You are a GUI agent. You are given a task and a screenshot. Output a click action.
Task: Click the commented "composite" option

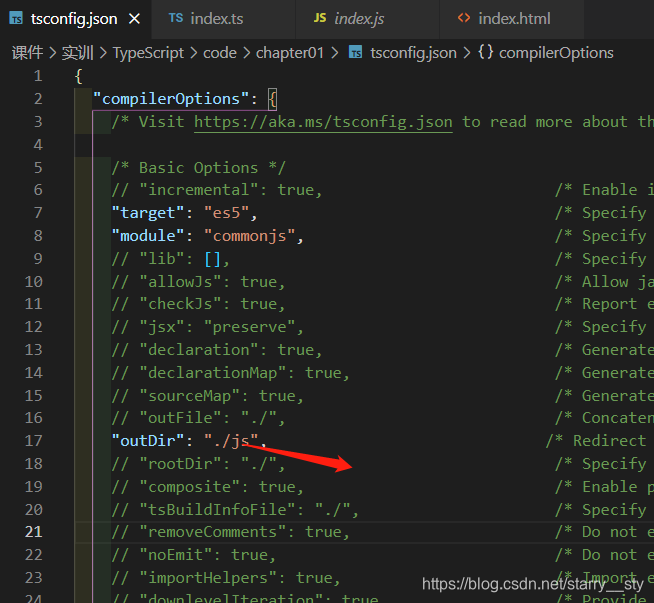click(208, 487)
